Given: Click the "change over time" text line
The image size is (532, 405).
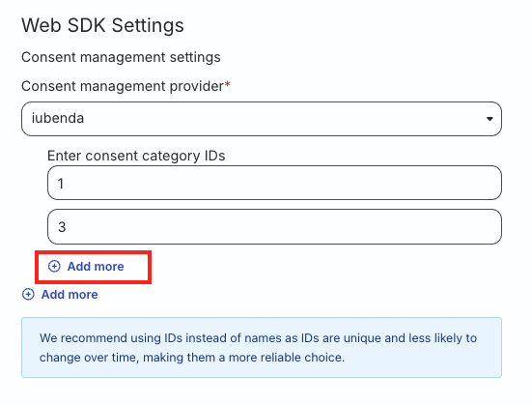Looking at the screenshot, I should click(192, 358).
